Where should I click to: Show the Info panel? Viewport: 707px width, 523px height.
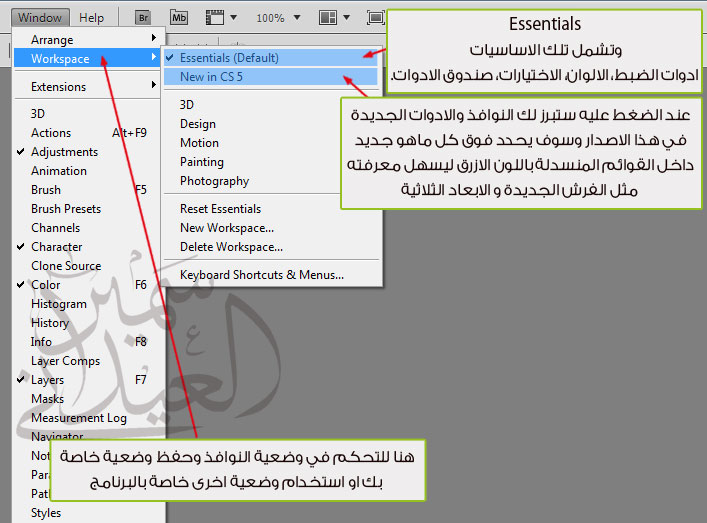tap(89, 342)
